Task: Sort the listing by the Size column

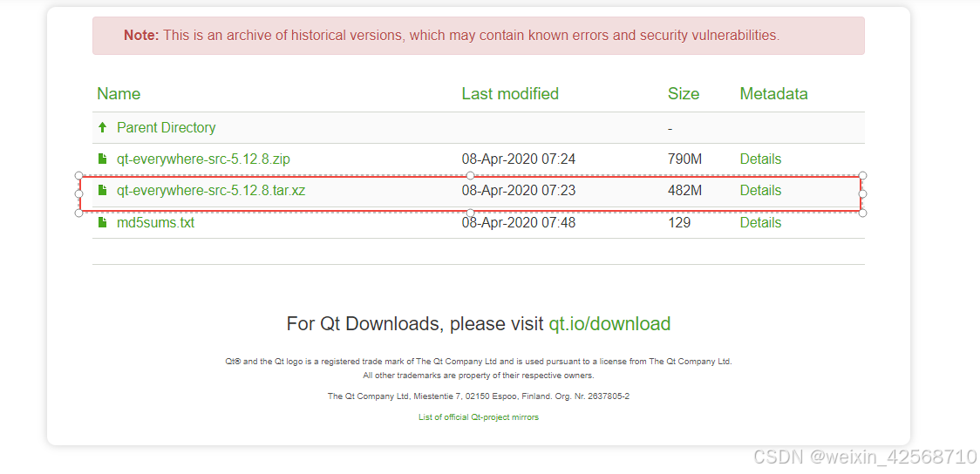Action: coord(684,94)
